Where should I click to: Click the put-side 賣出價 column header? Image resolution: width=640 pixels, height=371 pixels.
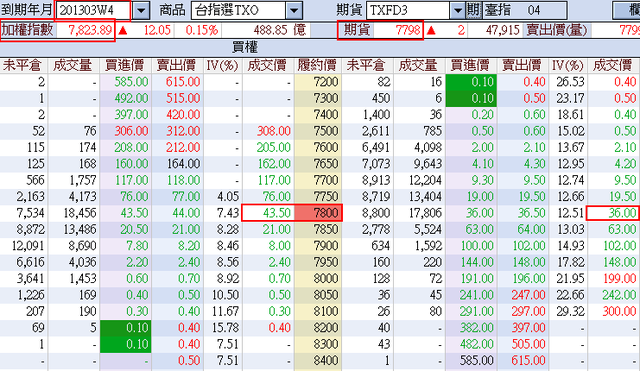click(522, 65)
